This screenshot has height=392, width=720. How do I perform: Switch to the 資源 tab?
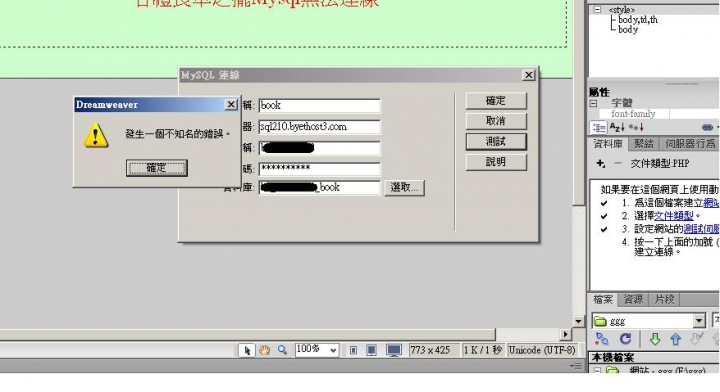coord(633,300)
